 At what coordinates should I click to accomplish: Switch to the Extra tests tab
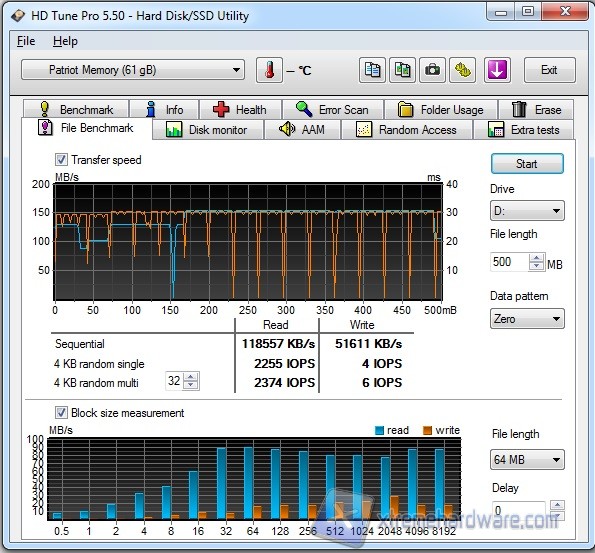pyautogui.click(x=524, y=130)
